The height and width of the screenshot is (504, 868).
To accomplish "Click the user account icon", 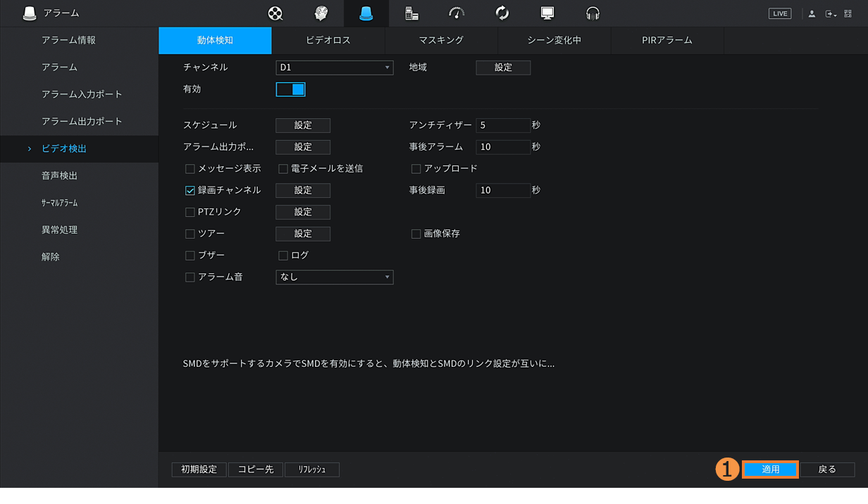I will coord(812,14).
